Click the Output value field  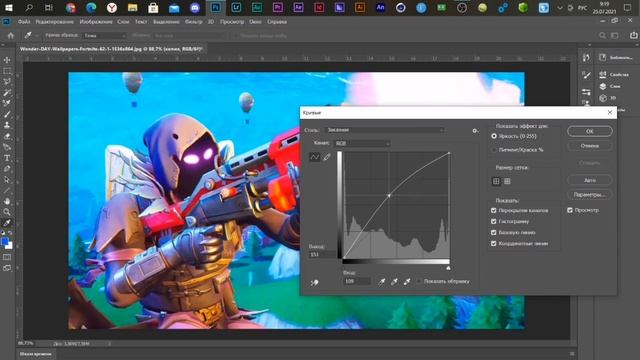(x=322, y=254)
